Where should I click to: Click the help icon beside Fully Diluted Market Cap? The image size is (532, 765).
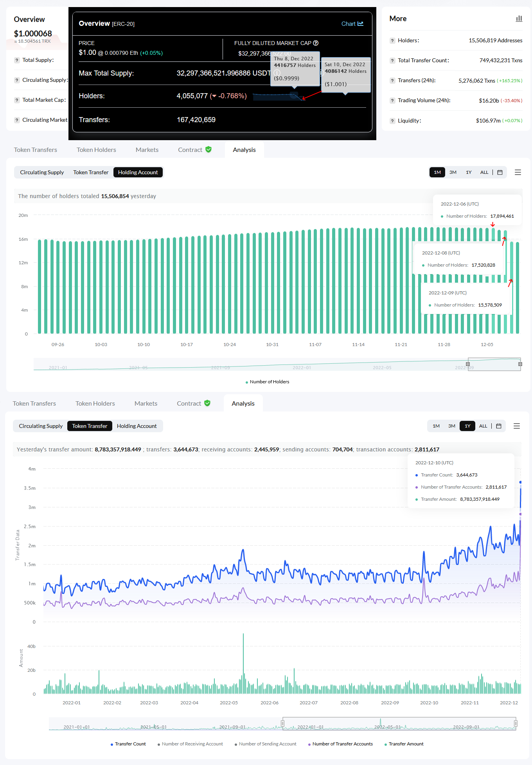(x=316, y=43)
